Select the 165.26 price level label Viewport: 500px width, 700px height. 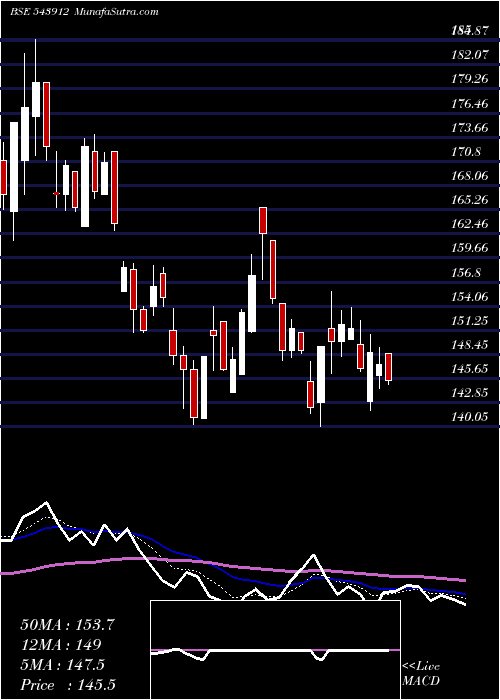click(469, 200)
